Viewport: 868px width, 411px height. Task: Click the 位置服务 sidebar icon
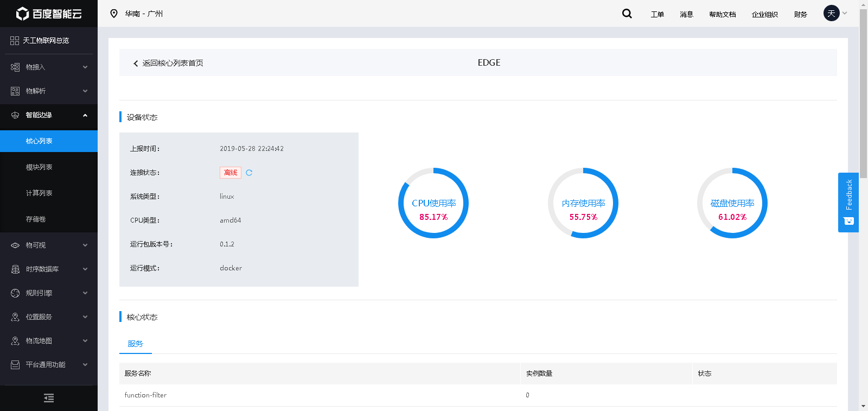click(15, 317)
